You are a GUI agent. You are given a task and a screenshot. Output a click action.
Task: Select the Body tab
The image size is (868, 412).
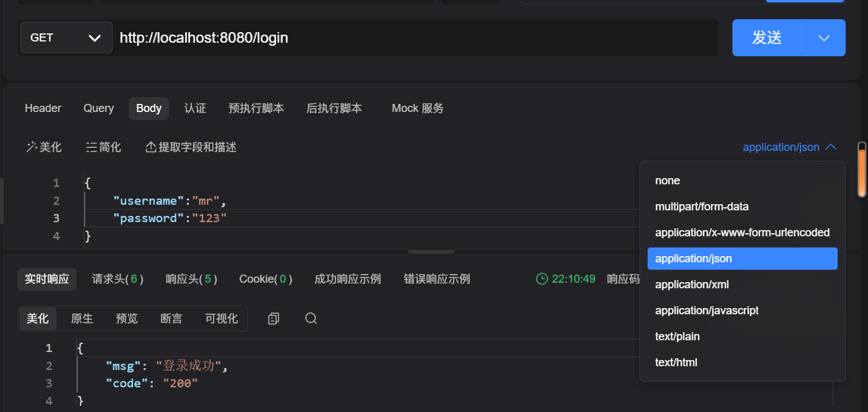click(149, 108)
